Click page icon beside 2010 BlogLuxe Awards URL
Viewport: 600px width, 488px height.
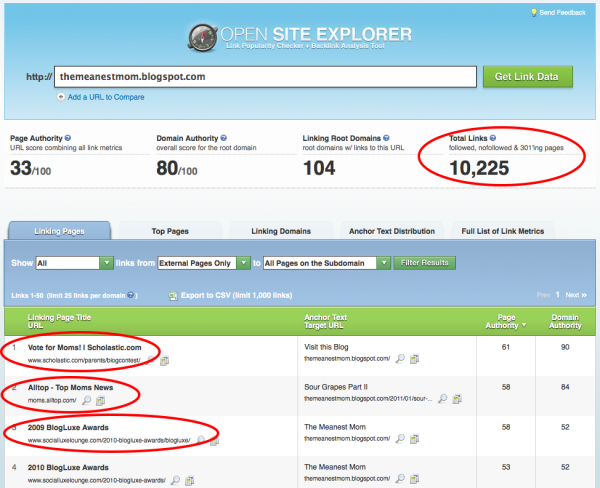click(x=189, y=480)
